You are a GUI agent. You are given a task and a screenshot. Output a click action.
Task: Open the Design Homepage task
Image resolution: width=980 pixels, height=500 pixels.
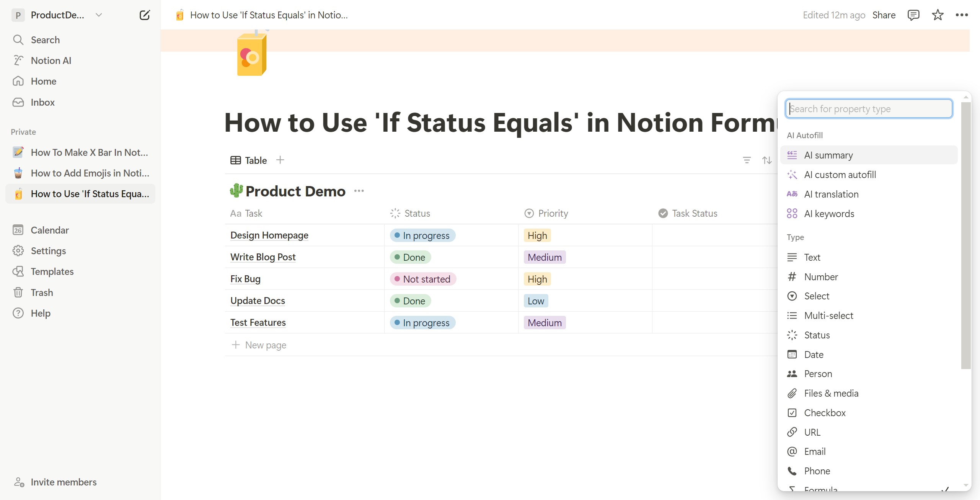tap(269, 235)
